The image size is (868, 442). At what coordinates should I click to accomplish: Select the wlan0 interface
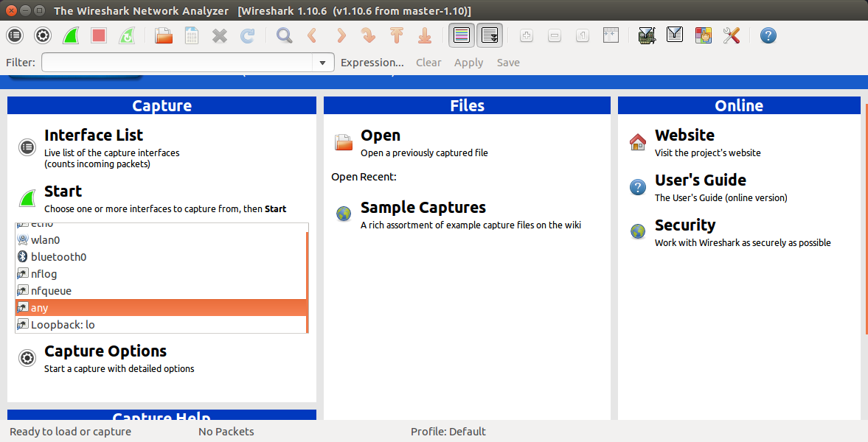click(x=161, y=239)
